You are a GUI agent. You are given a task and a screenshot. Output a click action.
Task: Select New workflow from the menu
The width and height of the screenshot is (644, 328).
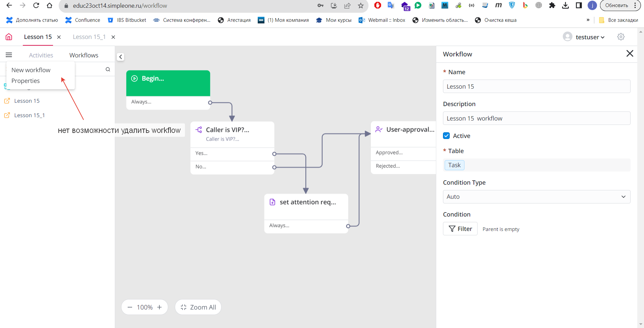[31, 70]
